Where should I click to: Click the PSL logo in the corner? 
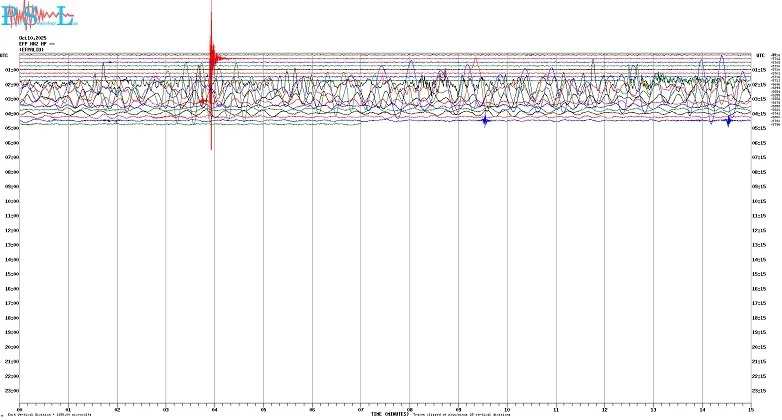coord(38,16)
